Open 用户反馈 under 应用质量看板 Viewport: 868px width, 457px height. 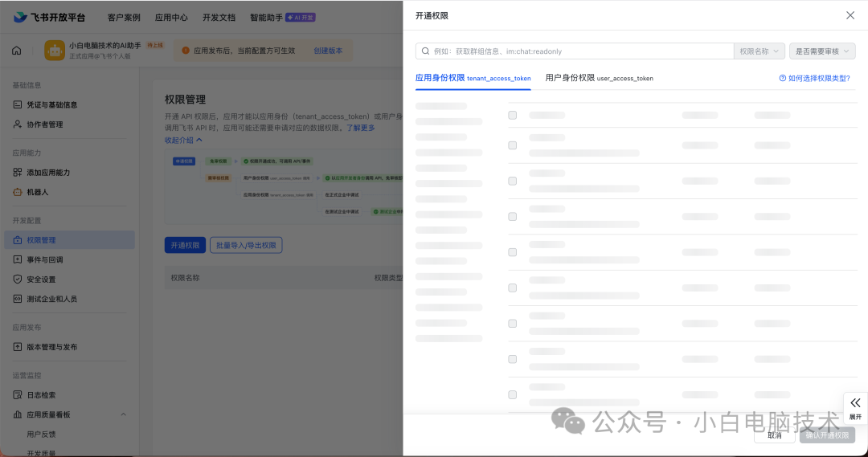41,435
